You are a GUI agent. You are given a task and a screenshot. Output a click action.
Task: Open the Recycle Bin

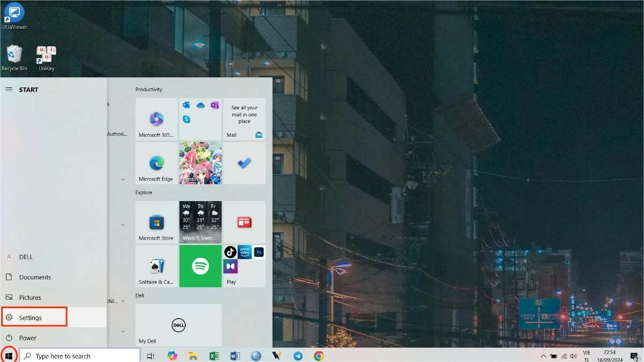(x=14, y=54)
